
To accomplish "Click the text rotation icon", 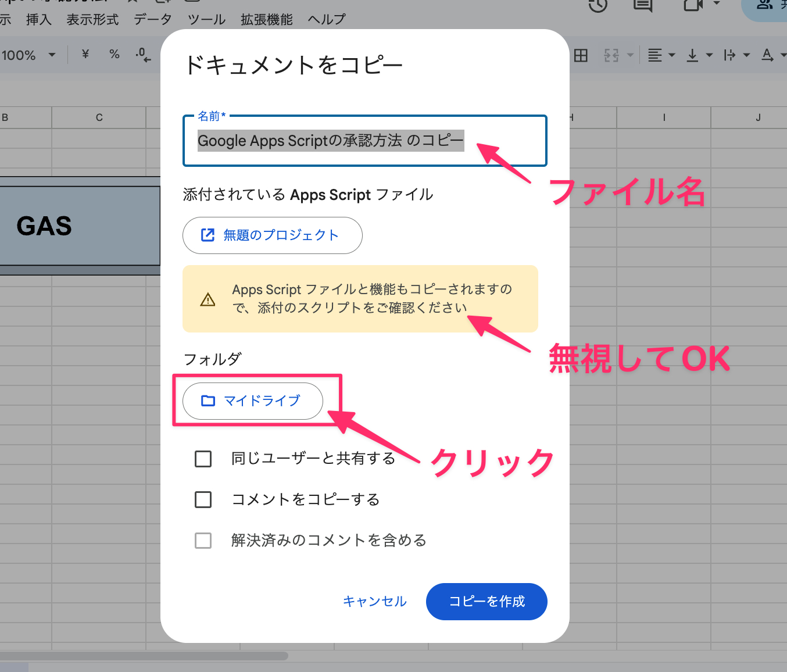I will click(x=768, y=55).
